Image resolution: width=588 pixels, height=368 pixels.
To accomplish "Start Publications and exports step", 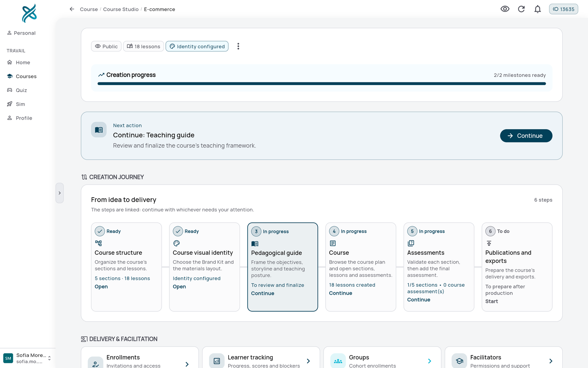I will point(492,301).
